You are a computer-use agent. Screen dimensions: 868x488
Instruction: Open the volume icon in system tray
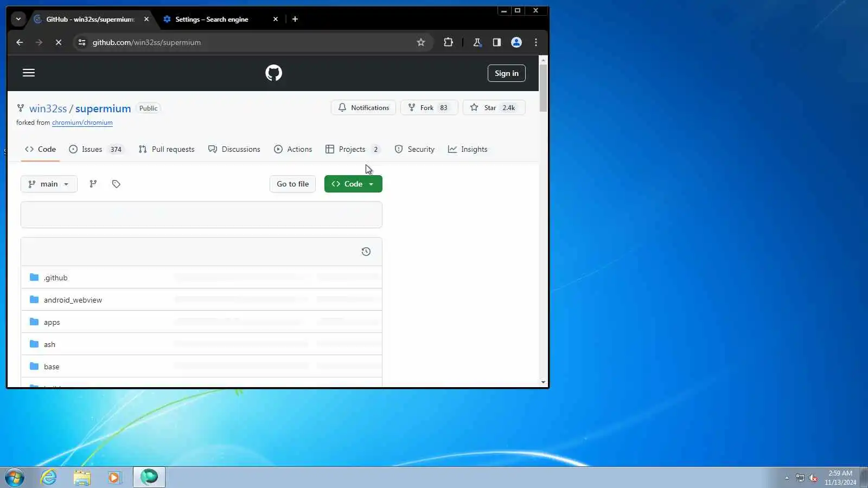813,478
